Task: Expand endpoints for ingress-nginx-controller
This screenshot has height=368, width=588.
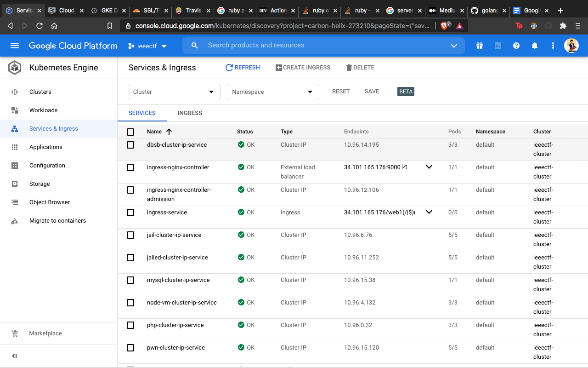Action: click(x=429, y=167)
